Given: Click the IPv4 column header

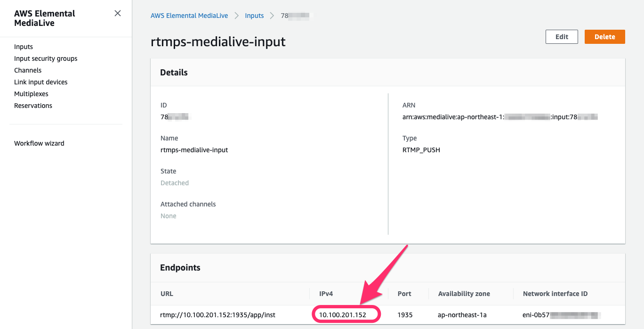Looking at the screenshot, I should (x=326, y=294).
